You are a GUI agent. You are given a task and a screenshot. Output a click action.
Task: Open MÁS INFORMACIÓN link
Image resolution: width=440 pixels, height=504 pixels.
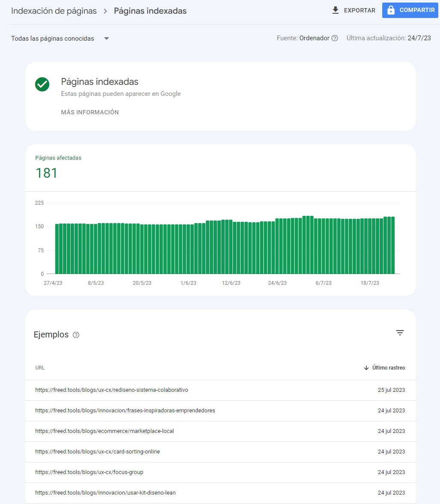point(90,112)
